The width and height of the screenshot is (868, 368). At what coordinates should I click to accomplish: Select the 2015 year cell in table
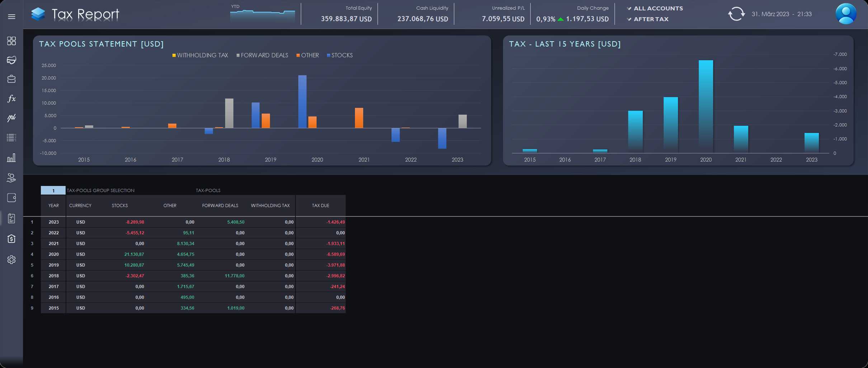(x=53, y=308)
